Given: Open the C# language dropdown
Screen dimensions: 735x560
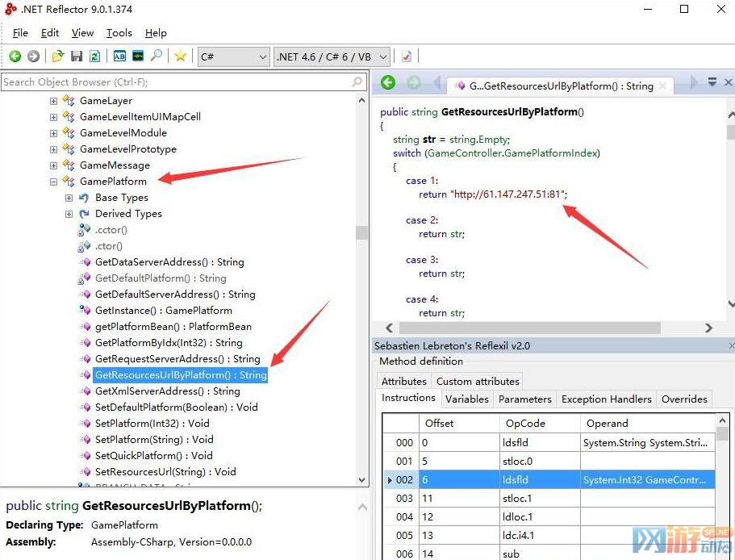Looking at the screenshot, I should 234,57.
